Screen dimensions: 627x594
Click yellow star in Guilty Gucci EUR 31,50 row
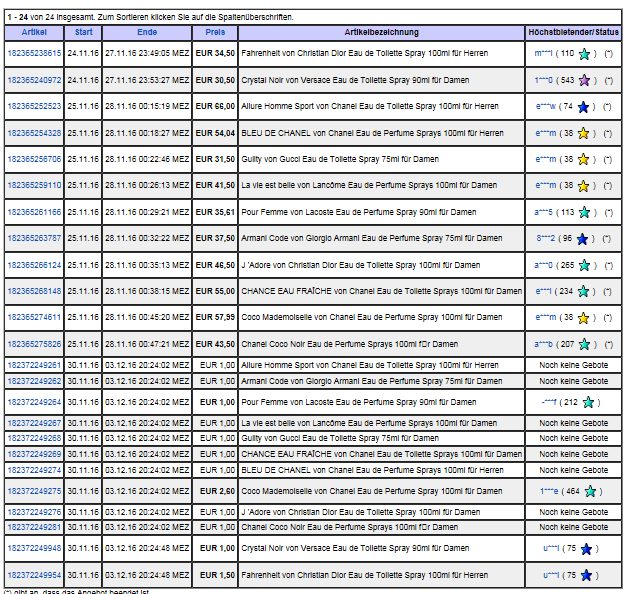click(583, 160)
